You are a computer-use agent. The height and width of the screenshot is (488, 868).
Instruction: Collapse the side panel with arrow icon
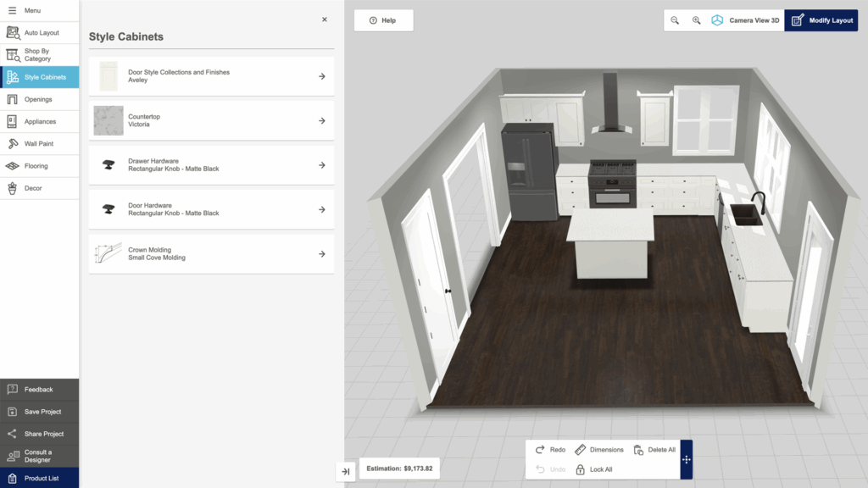pyautogui.click(x=346, y=471)
